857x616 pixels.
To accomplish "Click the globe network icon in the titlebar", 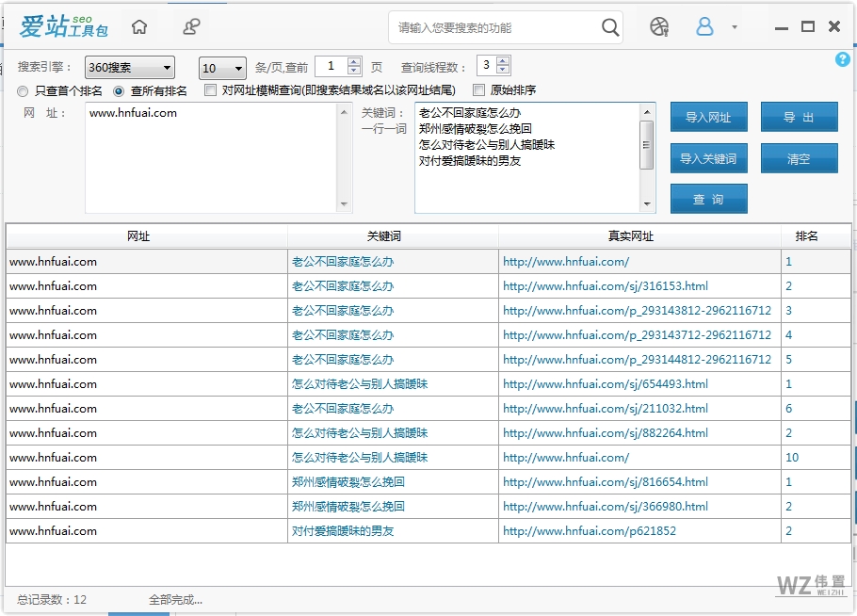I will coord(658,26).
